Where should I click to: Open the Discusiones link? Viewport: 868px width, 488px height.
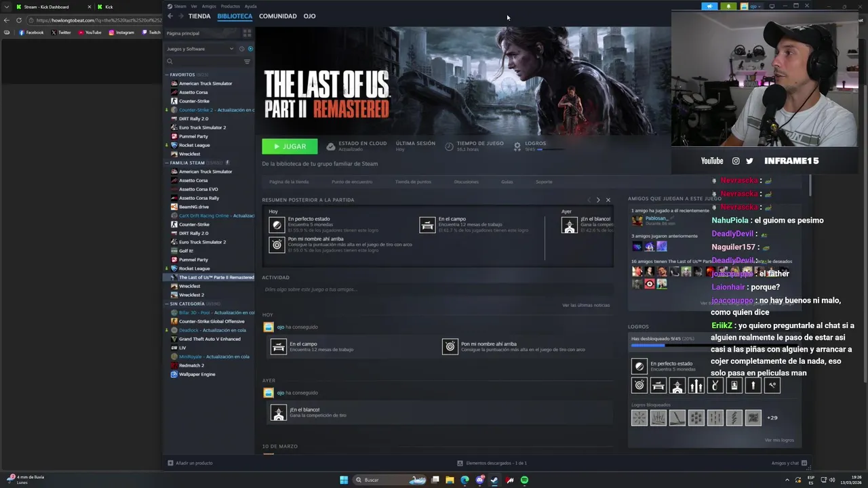click(466, 182)
